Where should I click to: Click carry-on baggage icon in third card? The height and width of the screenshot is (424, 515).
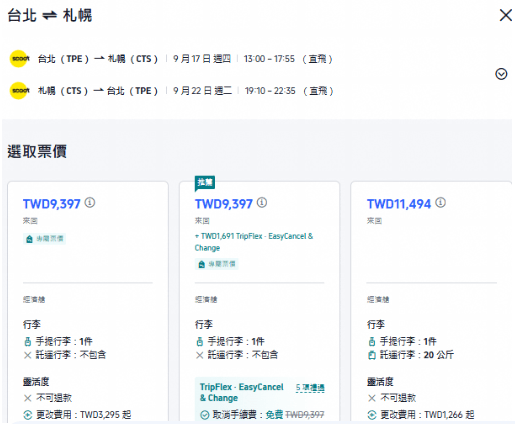click(x=372, y=342)
